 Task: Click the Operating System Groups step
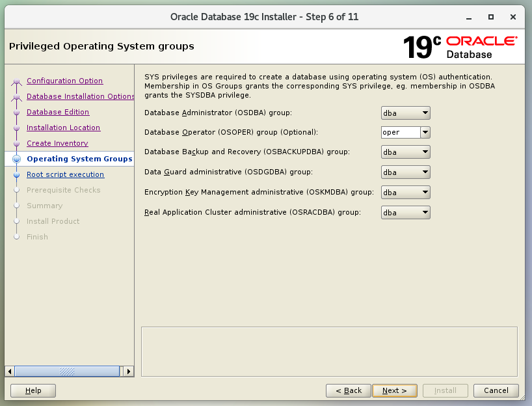point(79,159)
